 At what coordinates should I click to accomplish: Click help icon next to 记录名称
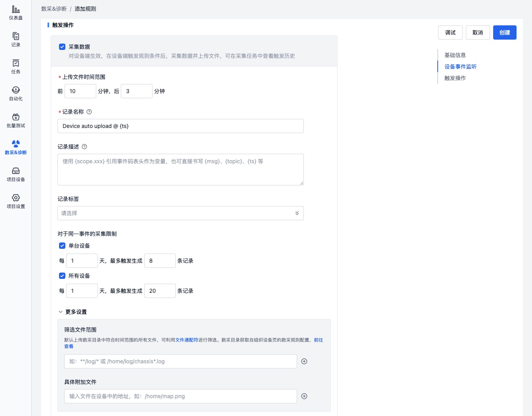(89, 112)
